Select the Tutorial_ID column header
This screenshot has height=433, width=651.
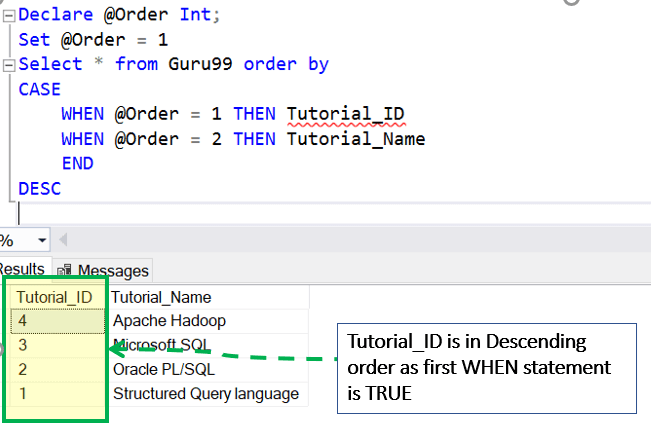point(55,297)
